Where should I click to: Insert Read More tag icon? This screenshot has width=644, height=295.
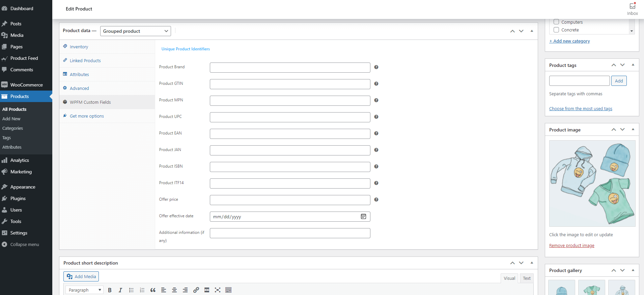(x=207, y=290)
